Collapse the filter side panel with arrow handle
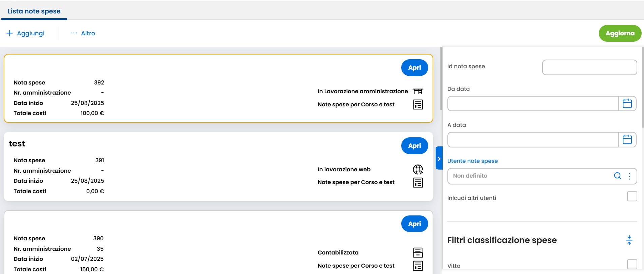The height and width of the screenshot is (274, 644). coord(439,159)
